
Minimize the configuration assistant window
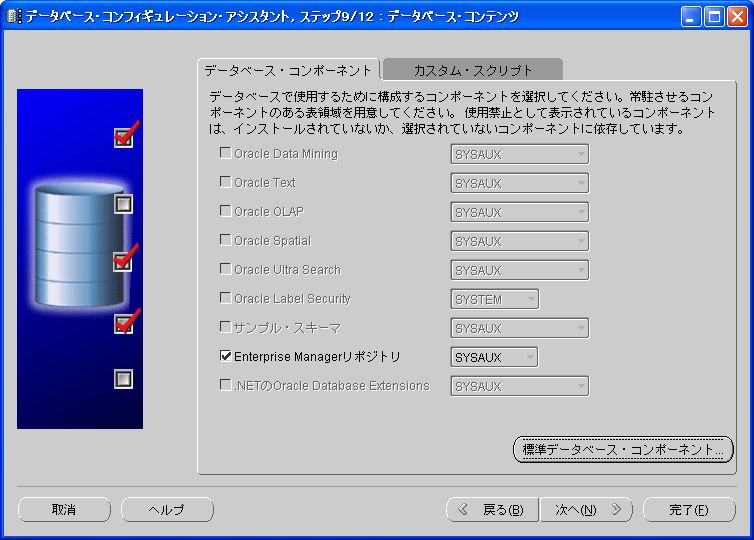691,17
